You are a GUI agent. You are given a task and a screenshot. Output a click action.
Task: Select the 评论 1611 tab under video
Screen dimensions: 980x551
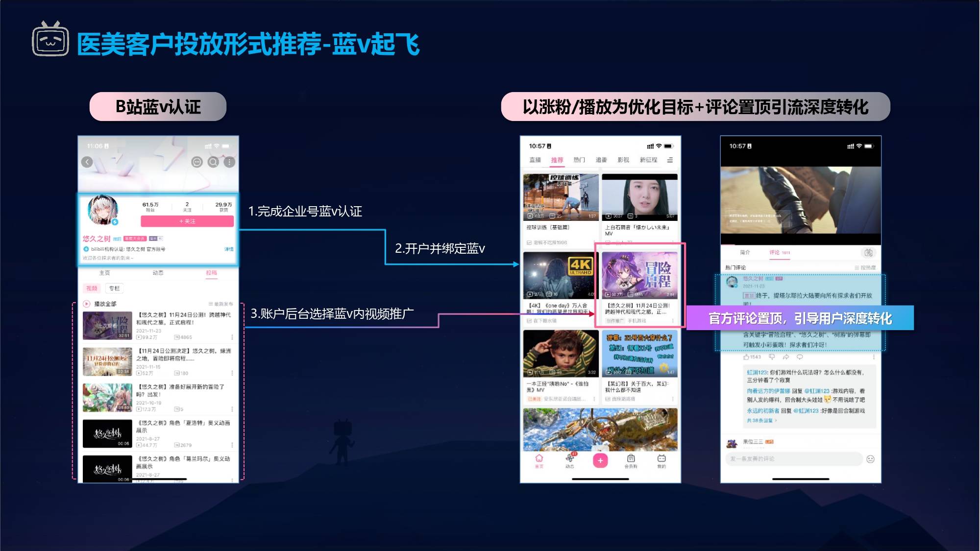[x=780, y=253]
